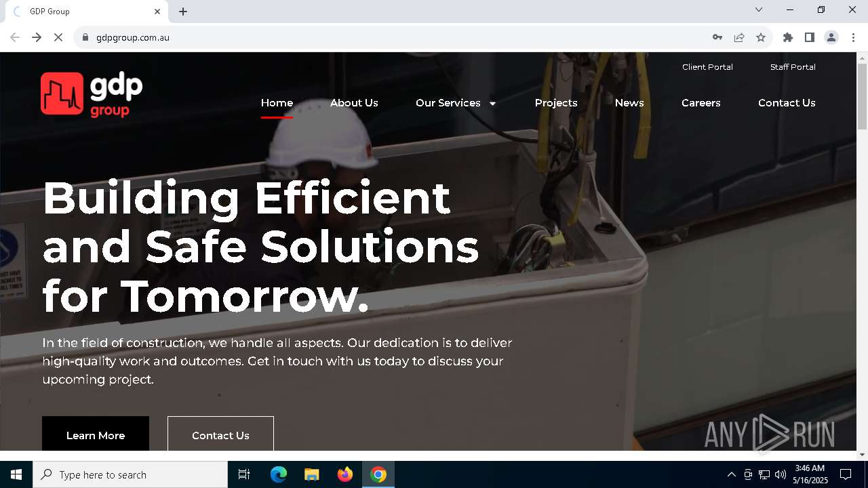Open tab search chevron
868x488 pixels.
click(759, 9)
